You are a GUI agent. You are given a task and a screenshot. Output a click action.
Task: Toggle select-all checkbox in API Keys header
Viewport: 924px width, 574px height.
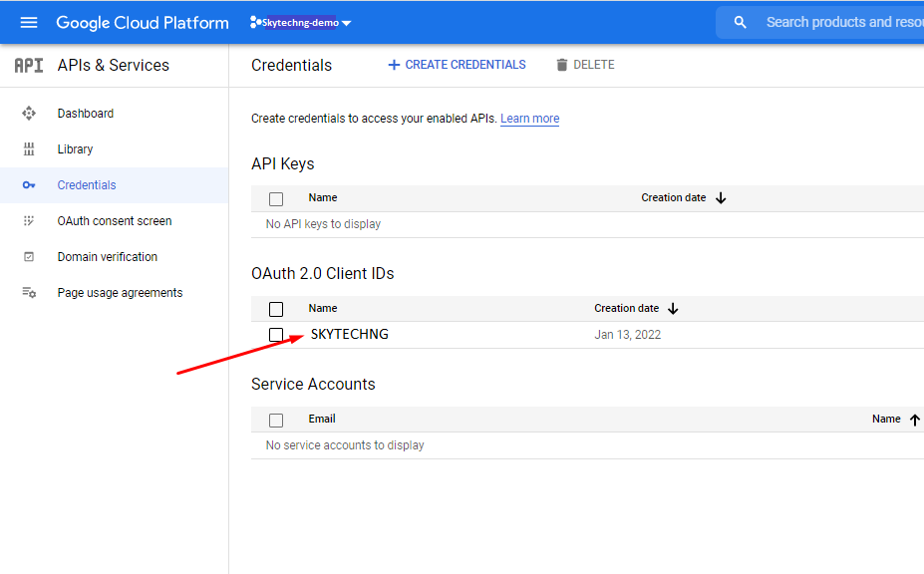(x=276, y=198)
